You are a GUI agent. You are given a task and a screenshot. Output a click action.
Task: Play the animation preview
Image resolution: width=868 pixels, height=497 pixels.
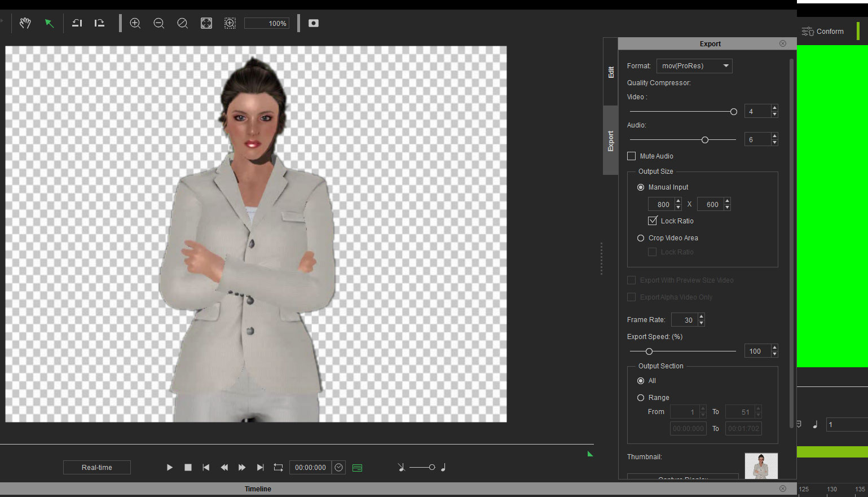(x=169, y=468)
